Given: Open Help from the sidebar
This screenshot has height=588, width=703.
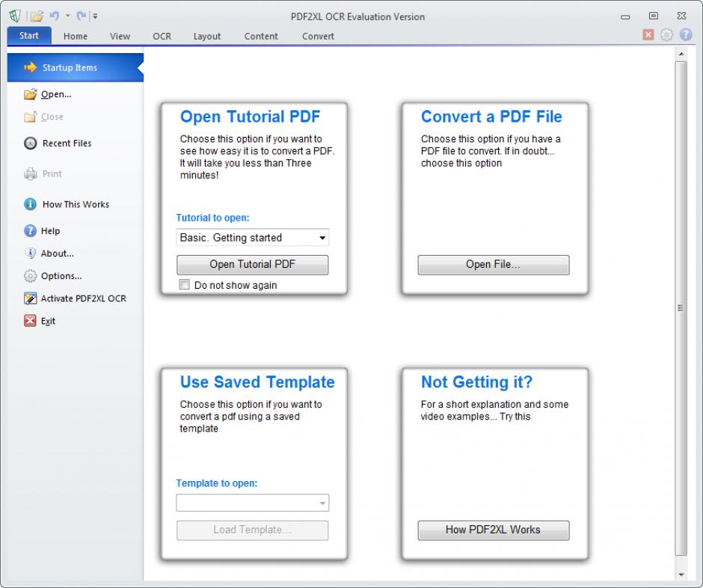Looking at the screenshot, I should 50,231.
